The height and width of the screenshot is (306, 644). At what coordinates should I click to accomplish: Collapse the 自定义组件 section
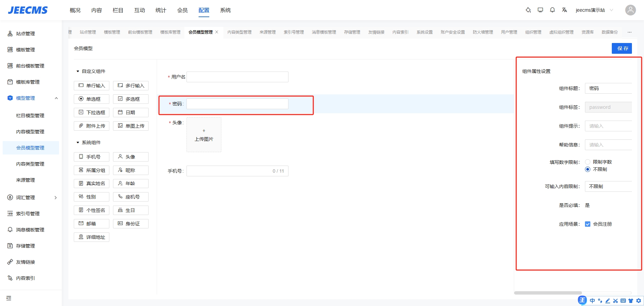tap(78, 71)
